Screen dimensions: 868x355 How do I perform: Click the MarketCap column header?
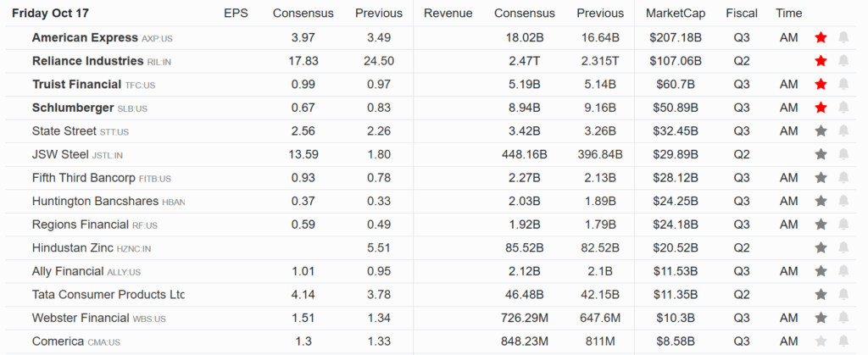click(674, 14)
